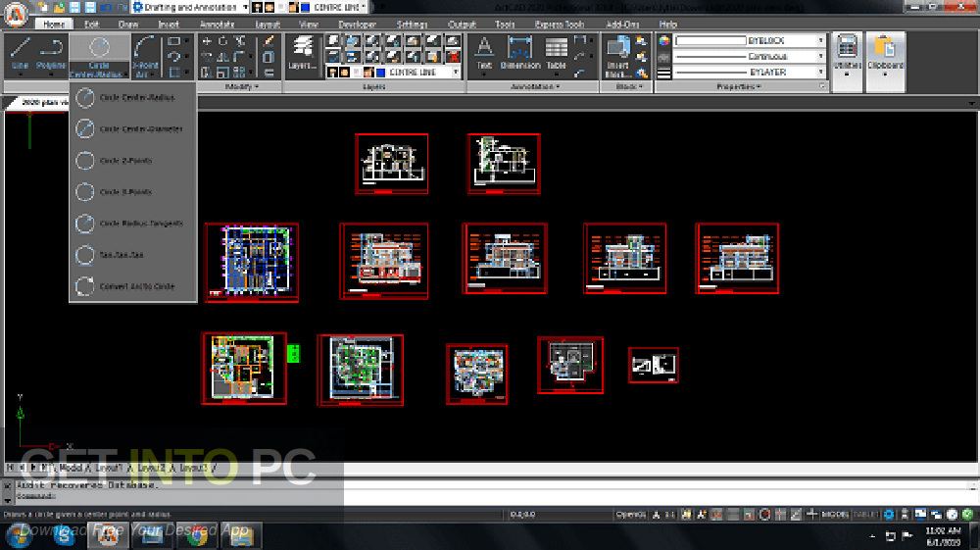The image size is (980, 550).
Task: Click the color wheel icon in Properties panel
Action: [663, 40]
